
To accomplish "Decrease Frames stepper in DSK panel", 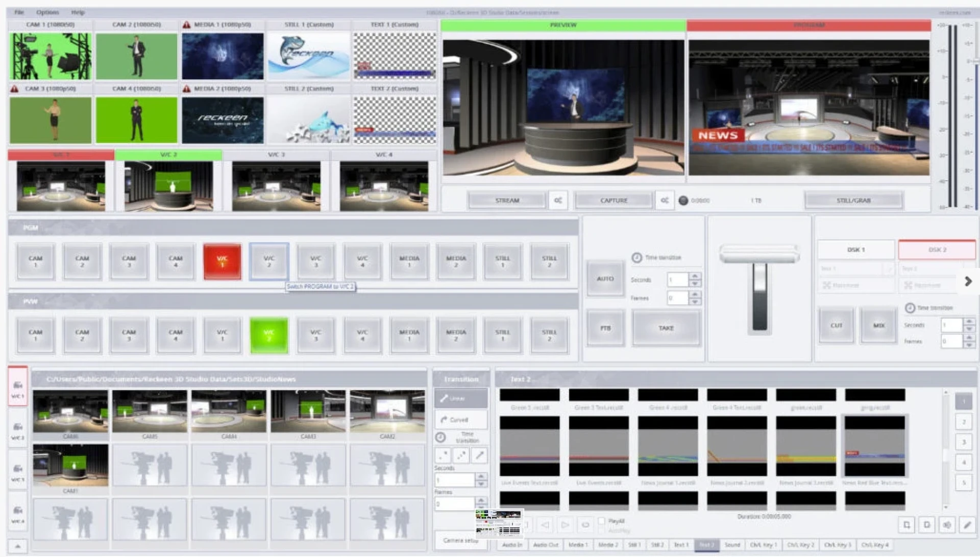I will pyautogui.click(x=969, y=345).
